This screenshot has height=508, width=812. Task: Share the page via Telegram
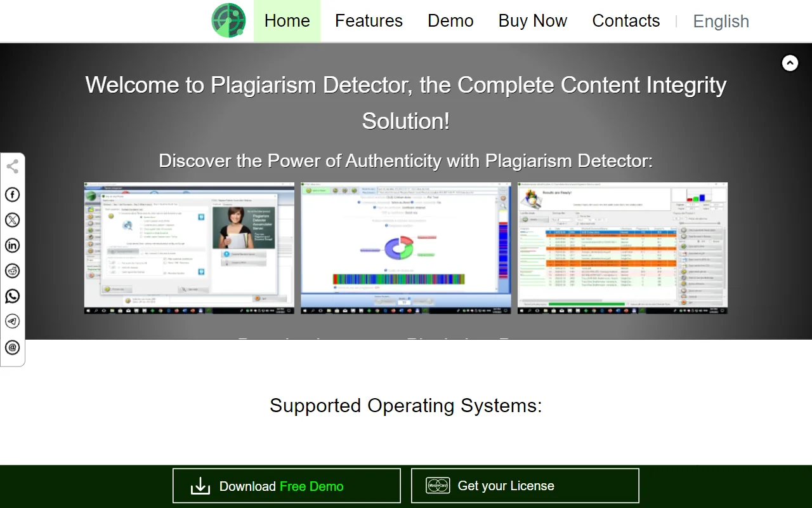12,322
